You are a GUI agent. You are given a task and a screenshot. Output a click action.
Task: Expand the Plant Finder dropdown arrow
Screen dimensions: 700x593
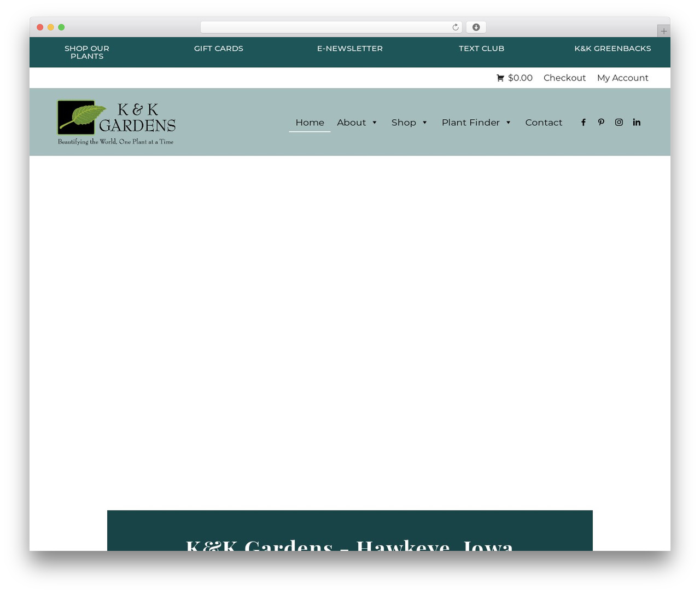(x=509, y=123)
